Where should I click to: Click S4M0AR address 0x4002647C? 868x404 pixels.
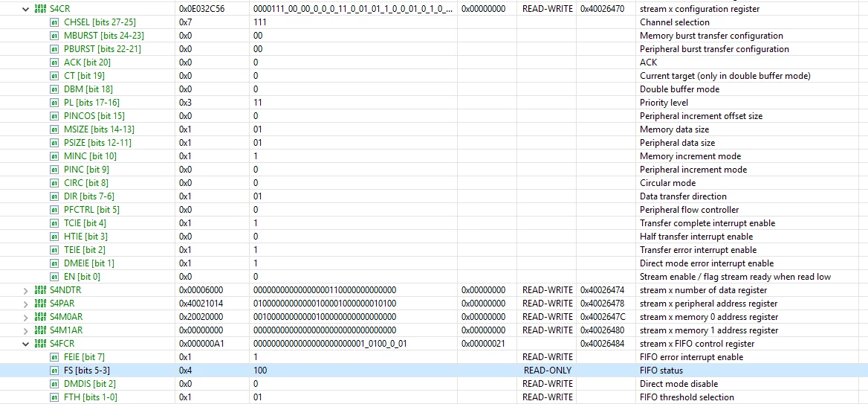(603, 316)
